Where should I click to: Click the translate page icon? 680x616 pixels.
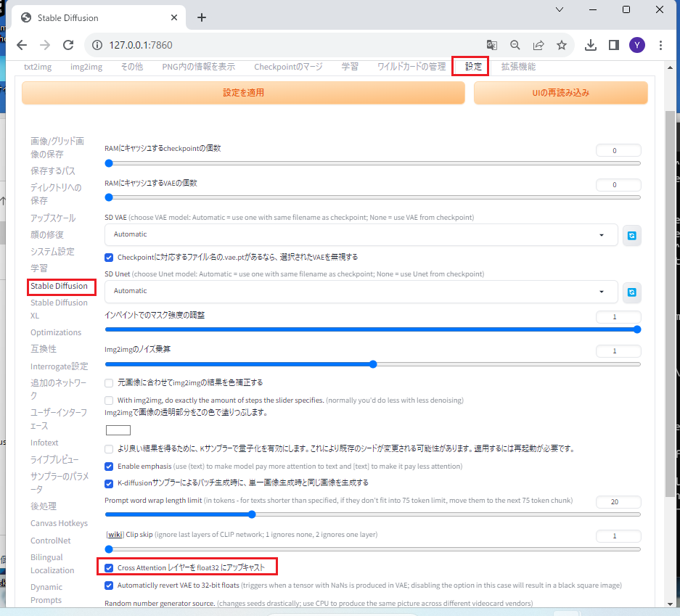pyautogui.click(x=492, y=45)
